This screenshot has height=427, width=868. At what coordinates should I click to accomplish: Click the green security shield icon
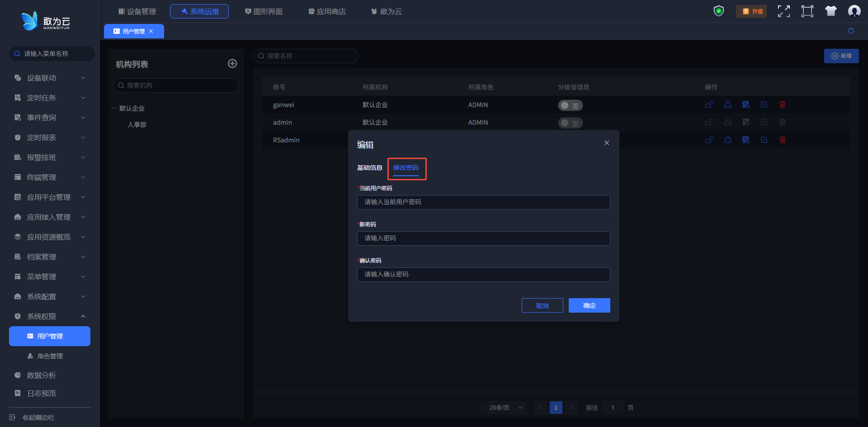tap(718, 11)
